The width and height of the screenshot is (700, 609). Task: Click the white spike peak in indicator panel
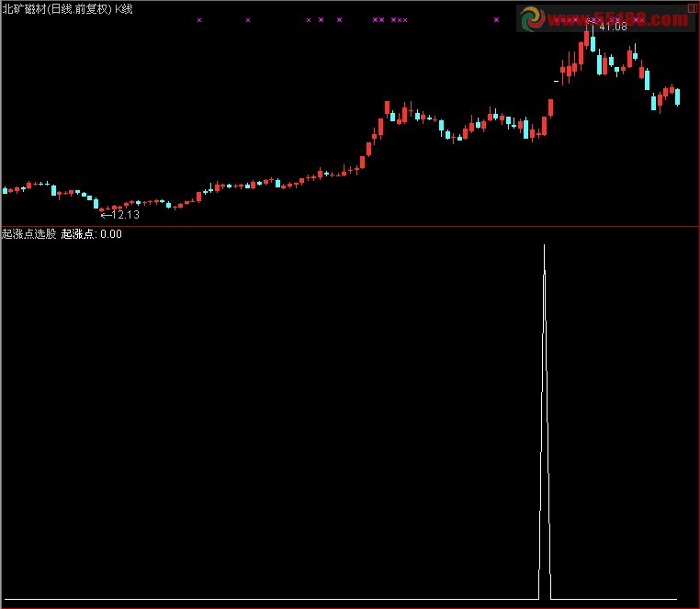coord(544,245)
